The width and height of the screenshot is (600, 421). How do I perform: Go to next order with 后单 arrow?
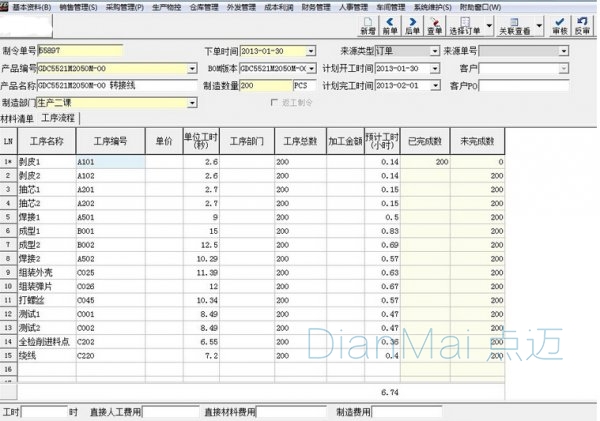tap(412, 26)
